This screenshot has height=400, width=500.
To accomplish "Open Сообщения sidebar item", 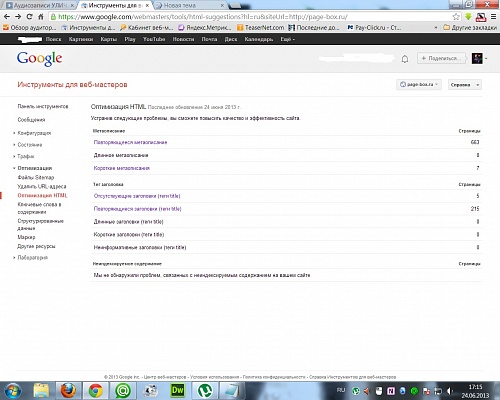I will 31,120.
